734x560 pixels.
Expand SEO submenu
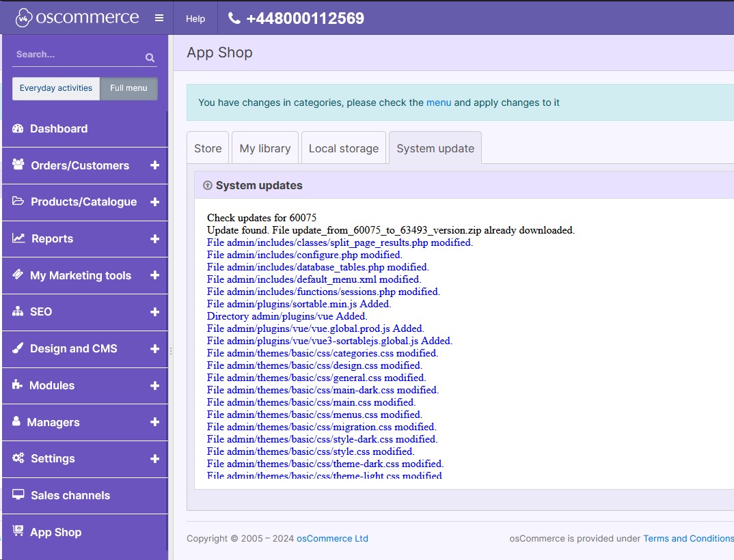(x=155, y=311)
